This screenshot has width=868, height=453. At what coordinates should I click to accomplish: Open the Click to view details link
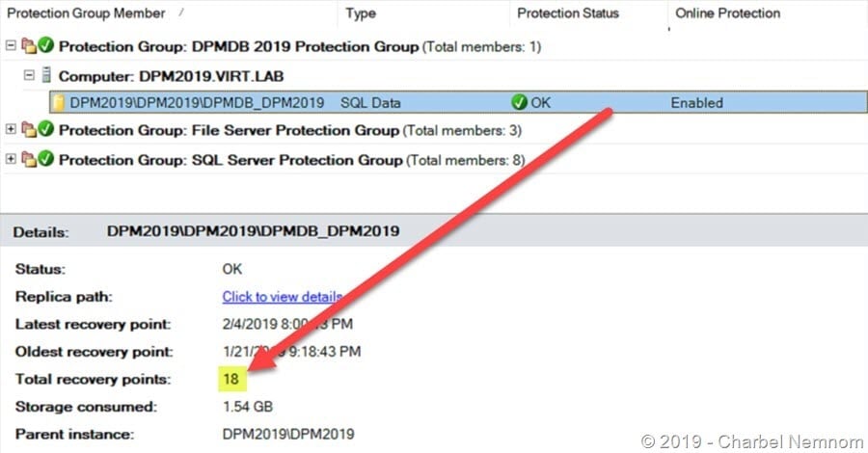click(x=282, y=297)
